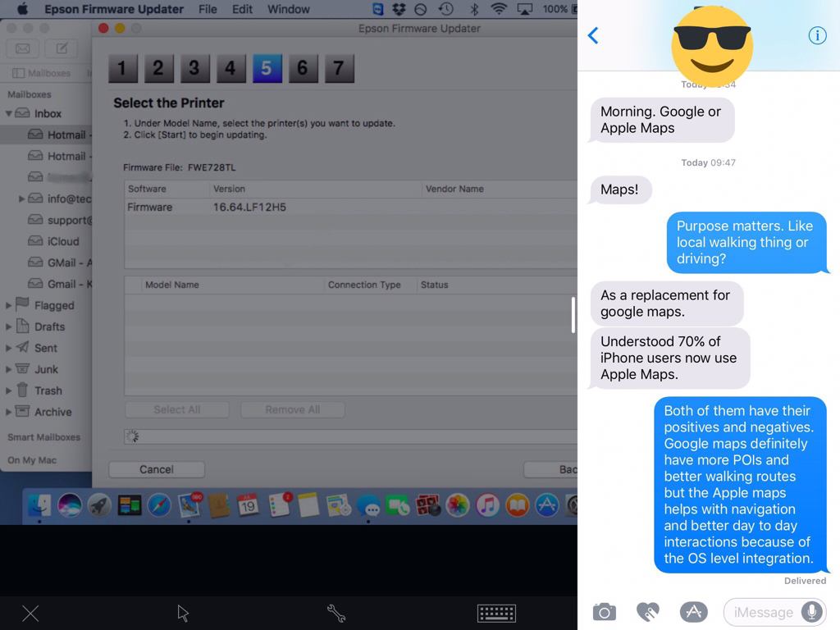This screenshot has height=630, width=840.
Task: Open Photo Booth in the dock
Action: tap(428, 504)
